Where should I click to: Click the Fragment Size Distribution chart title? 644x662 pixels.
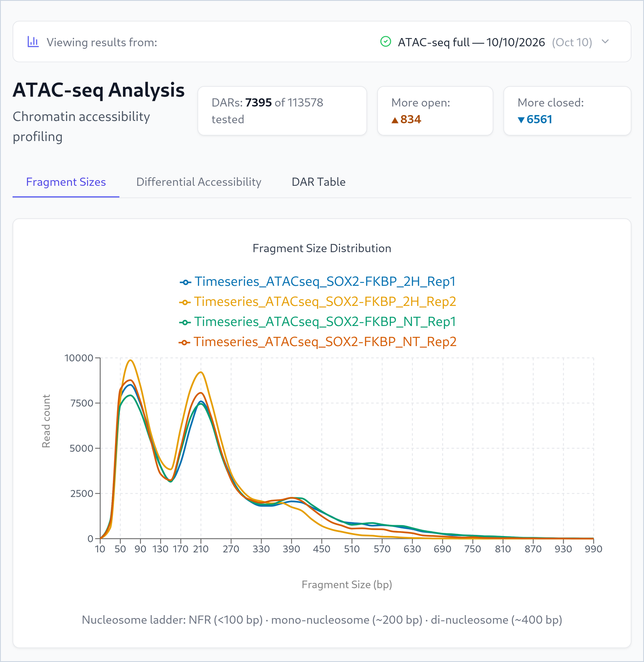tap(322, 248)
